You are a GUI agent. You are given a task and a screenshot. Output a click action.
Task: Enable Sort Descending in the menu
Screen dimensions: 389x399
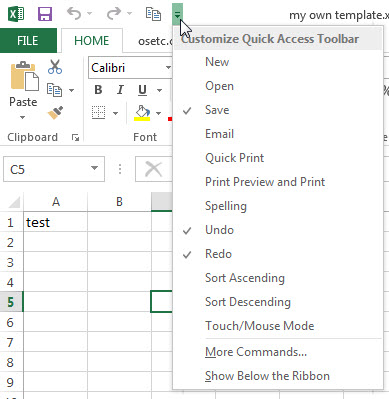pyautogui.click(x=278, y=302)
